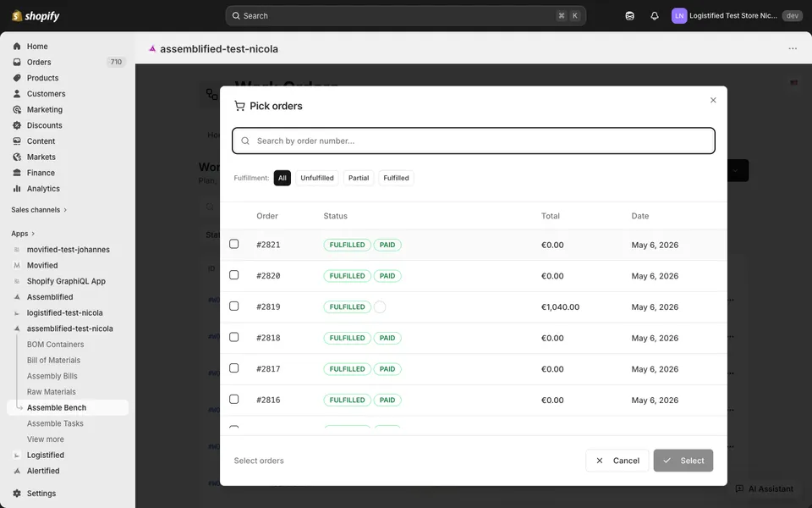Viewport: 812px width, 508px height.
Task: Click the Content icon in sidebar
Action: point(17,141)
